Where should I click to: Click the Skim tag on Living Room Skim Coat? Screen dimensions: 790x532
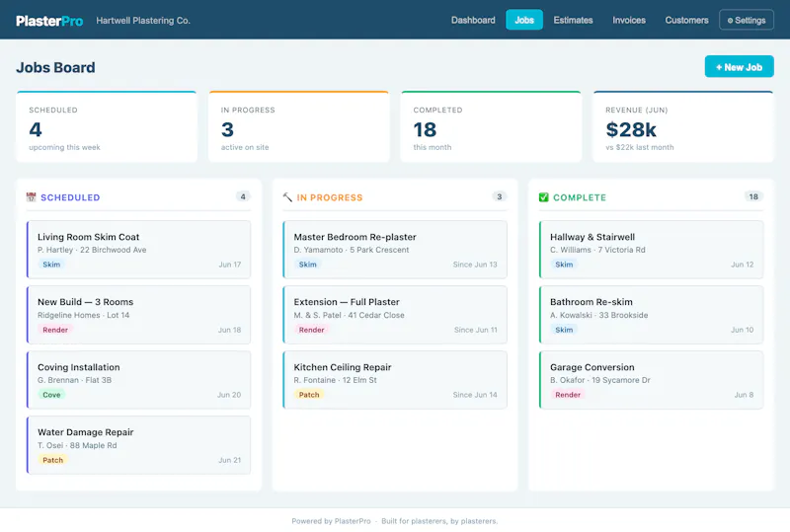click(51, 265)
